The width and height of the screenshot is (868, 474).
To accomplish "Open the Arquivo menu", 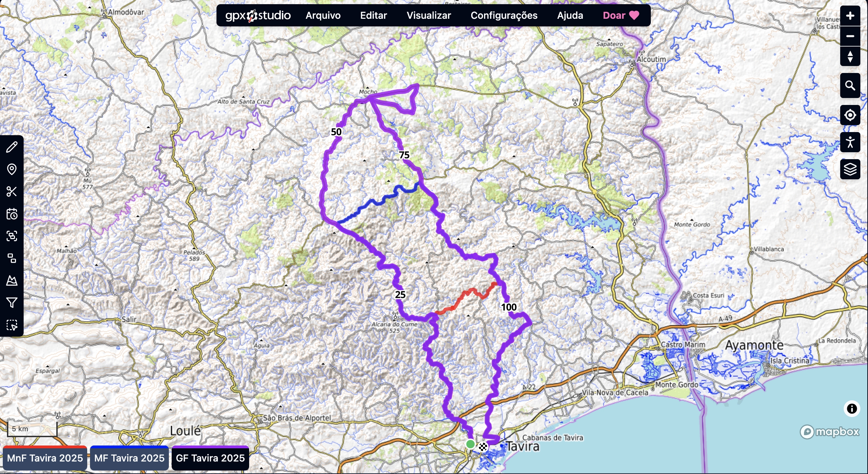I will 323,15.
